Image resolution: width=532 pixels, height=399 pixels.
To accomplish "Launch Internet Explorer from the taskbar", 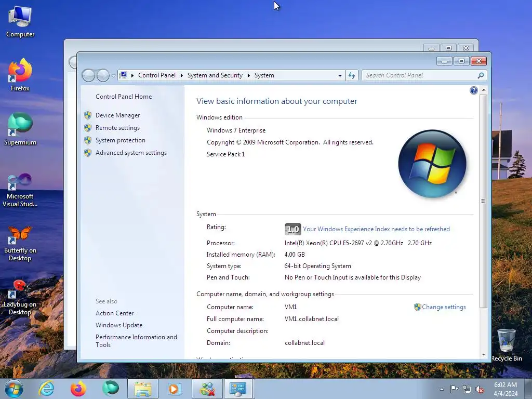I will [46, 389].
